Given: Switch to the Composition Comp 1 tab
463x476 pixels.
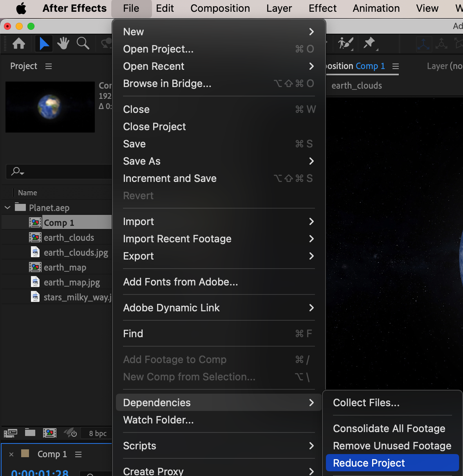Looking at the screenshot, I should click(356, 66).
